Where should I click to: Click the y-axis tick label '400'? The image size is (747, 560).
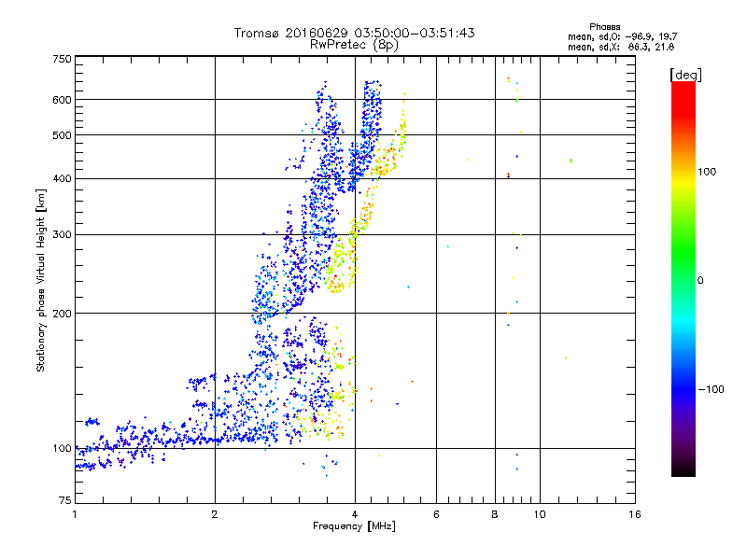(62, 179)
